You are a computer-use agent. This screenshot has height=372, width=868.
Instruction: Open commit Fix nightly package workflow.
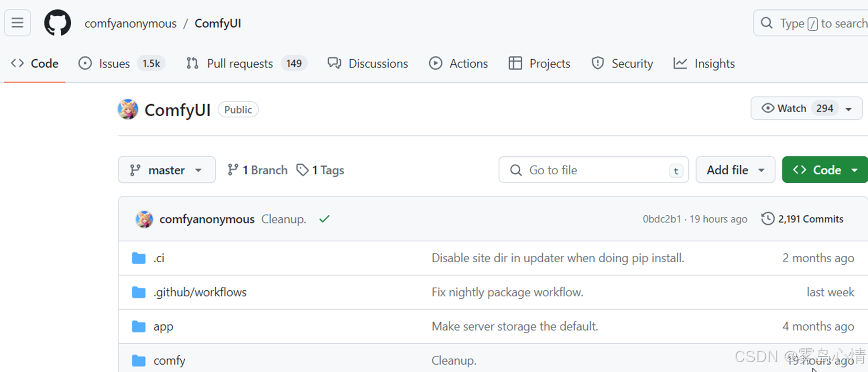pos(507,292)
